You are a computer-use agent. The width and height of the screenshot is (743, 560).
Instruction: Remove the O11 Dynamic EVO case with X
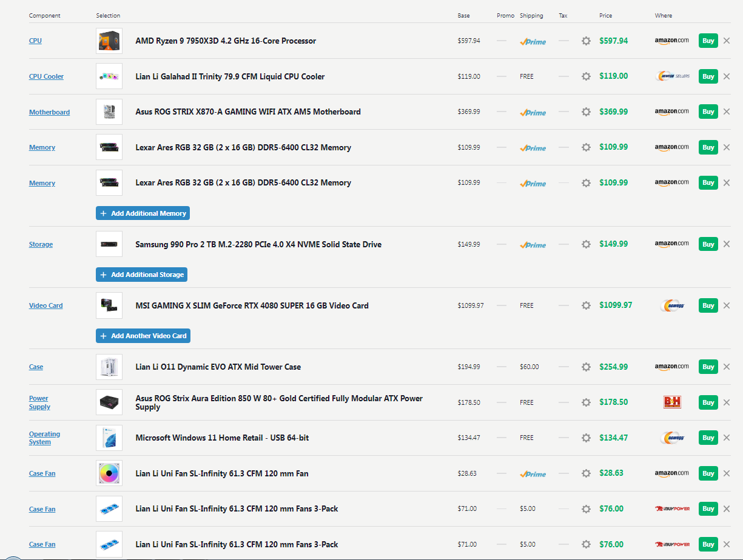tap(727, 367)
